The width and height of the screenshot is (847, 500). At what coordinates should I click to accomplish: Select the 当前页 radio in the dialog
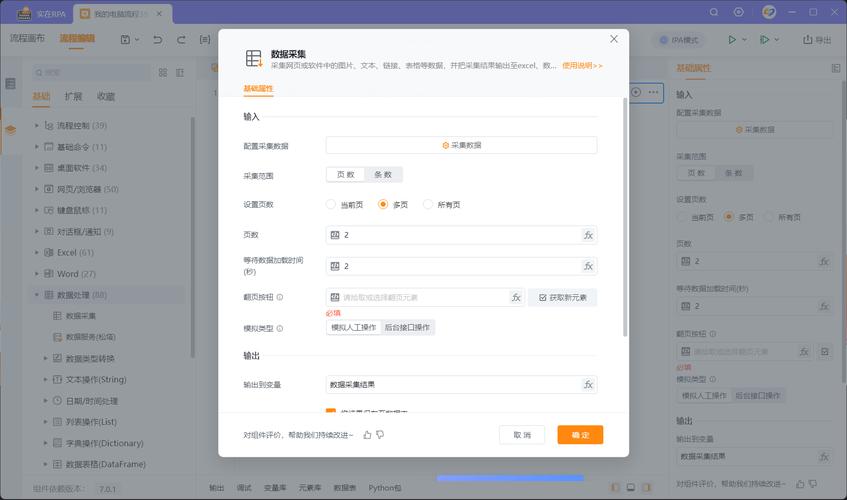tap(331, 204)
